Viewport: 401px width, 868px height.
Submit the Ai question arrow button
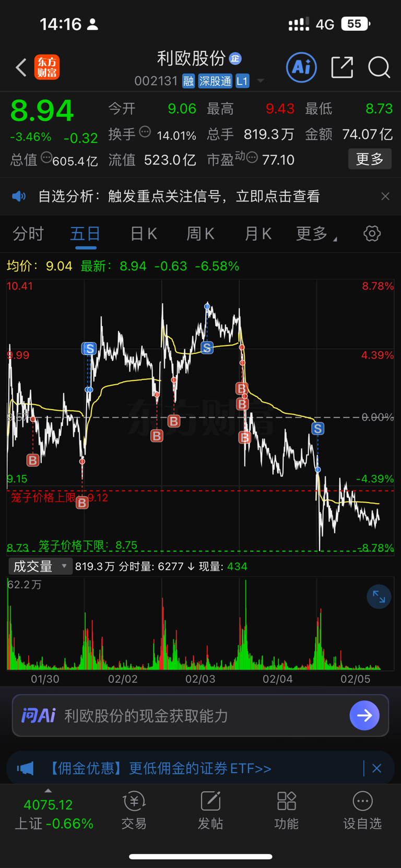pyautogui.click(x=364, y=716)
